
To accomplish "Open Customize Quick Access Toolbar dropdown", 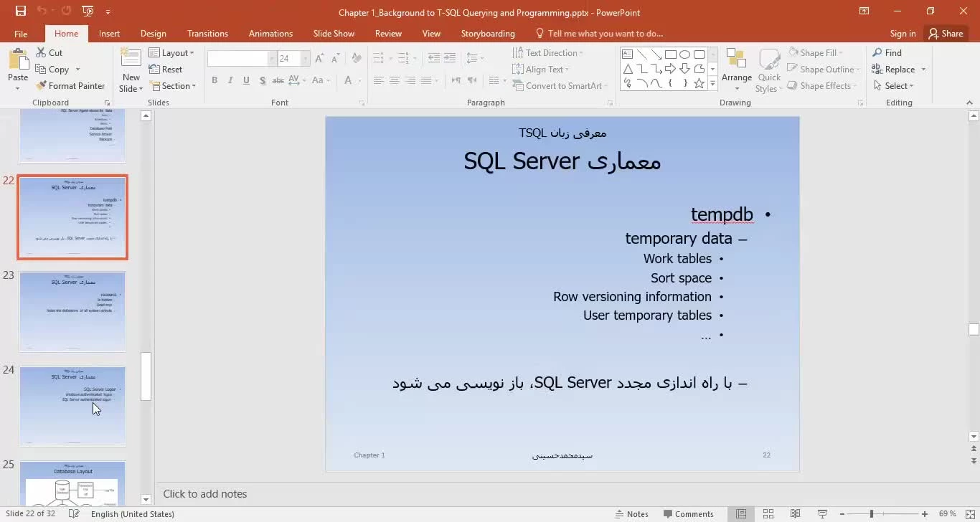I will click(108, 11).
